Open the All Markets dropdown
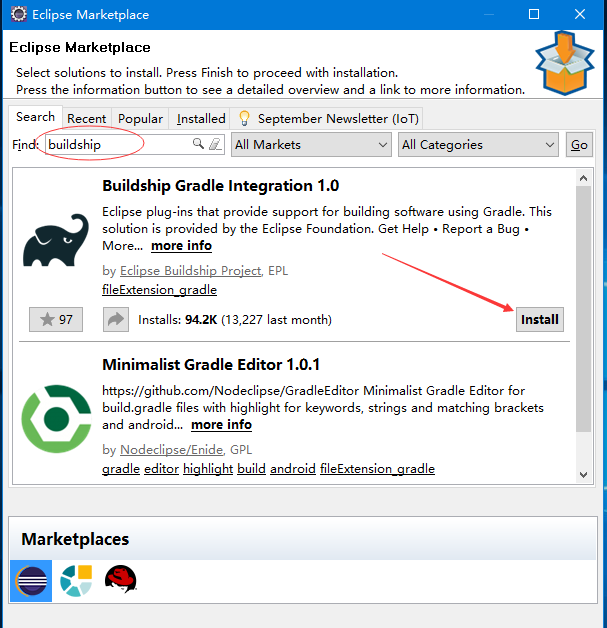This screenshot has height=628, width=607. (311, 145)
